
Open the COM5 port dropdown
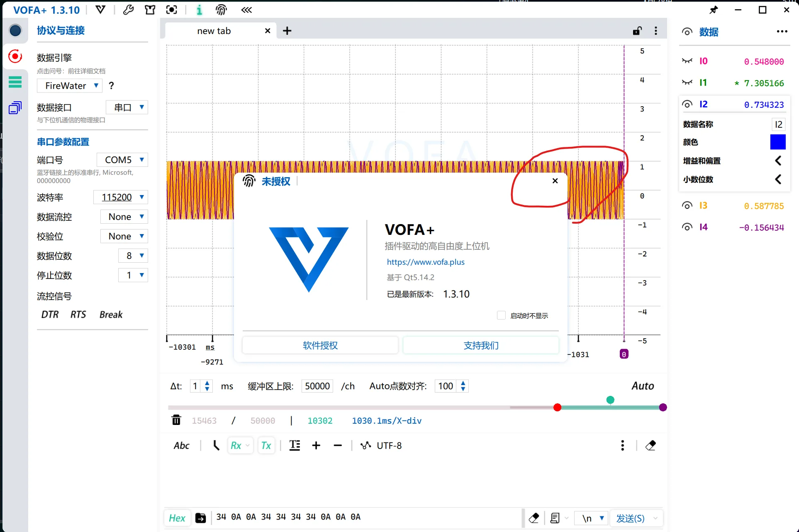coord(122,160)
